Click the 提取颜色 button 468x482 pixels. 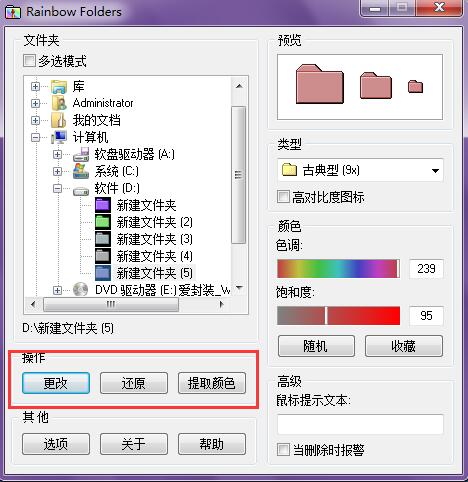212,383
